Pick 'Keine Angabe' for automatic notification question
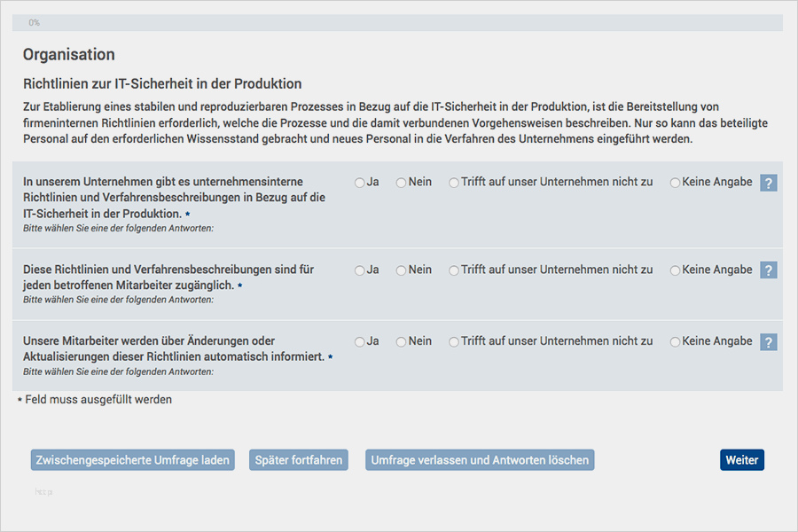Screen dimensions: 798x532 [676, 342]
